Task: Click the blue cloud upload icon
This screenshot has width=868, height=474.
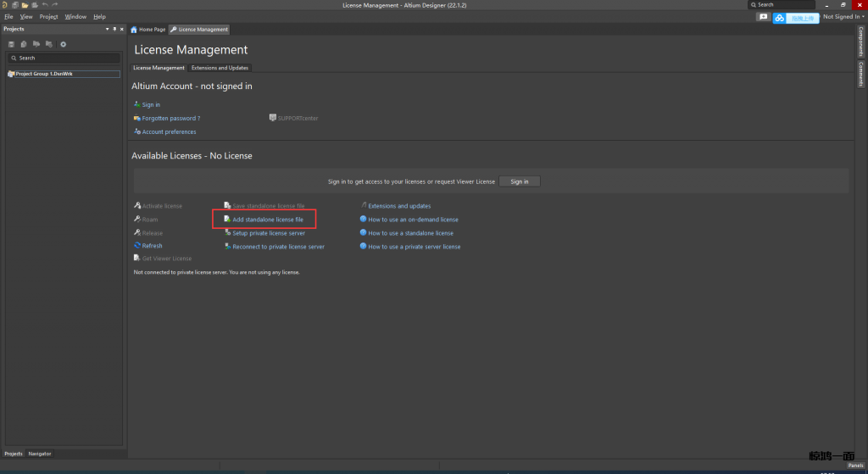Action: (779, 18)
